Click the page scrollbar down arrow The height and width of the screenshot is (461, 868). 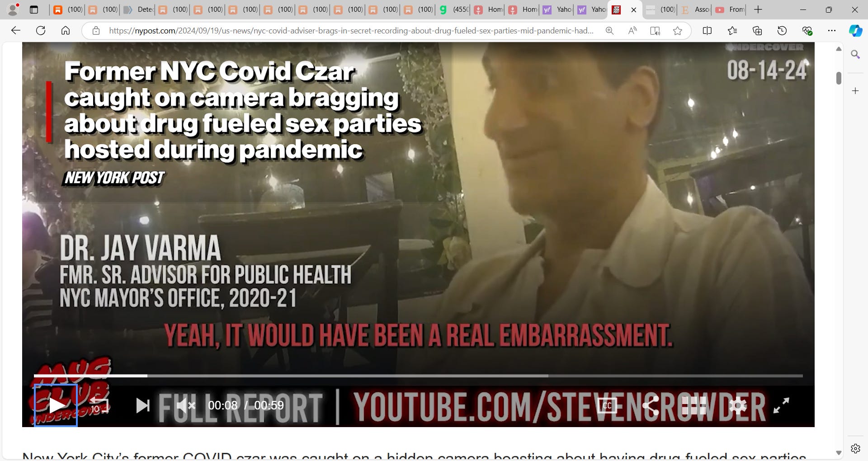839,453
